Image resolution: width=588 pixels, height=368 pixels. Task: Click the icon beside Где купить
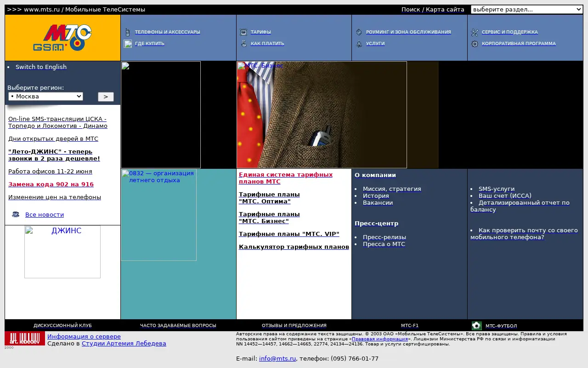click(128, 44)
